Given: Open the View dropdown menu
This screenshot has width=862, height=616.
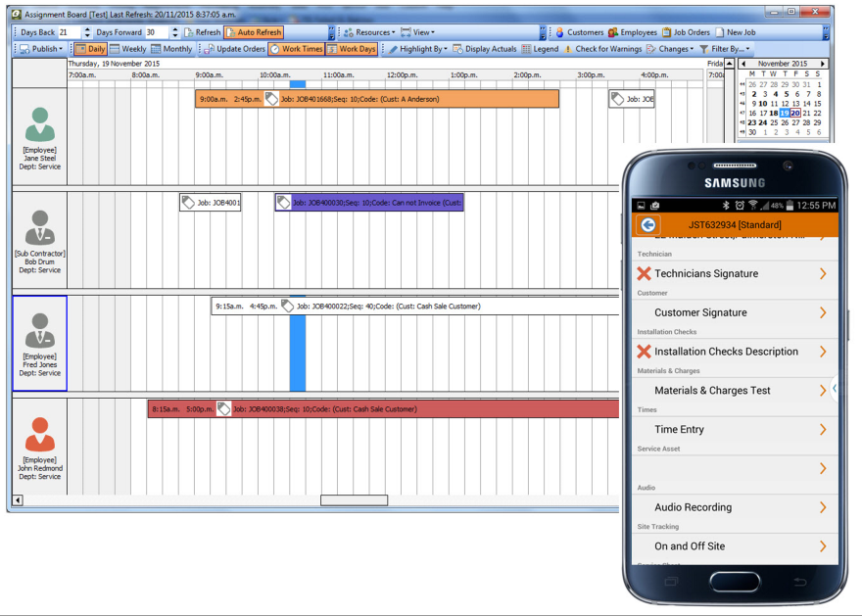Looking at the screenshot, I should coord(418,32).
